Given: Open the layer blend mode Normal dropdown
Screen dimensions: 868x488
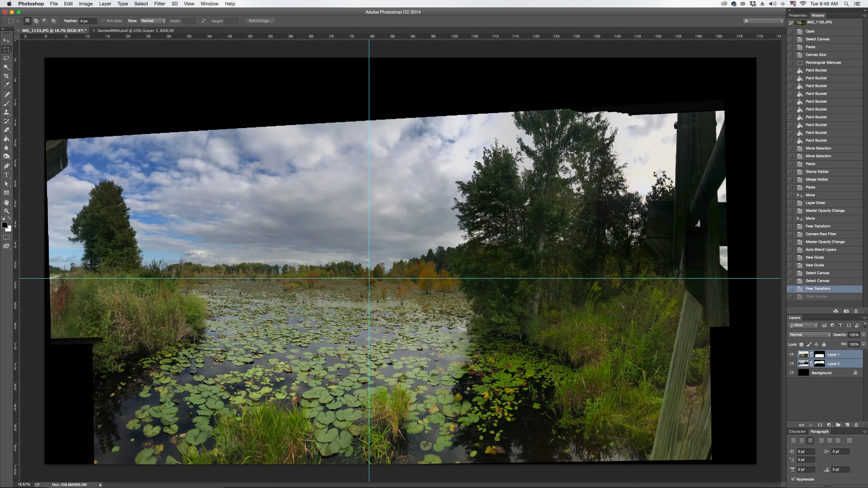Looking at the screenshot, I should [x=809, y=335].
